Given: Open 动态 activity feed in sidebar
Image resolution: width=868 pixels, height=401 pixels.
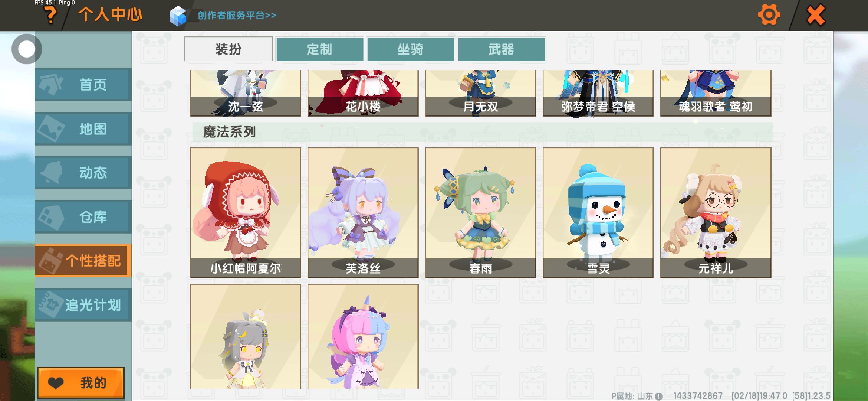Looking at the screenshot, I should click(83, 173).
